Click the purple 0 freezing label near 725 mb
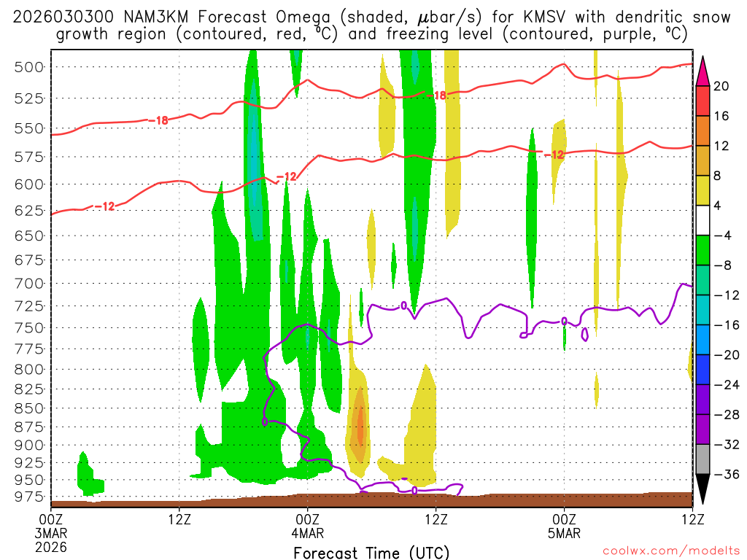Image resolution: width=747 pixels, height=560 pixels. (404, 306)
